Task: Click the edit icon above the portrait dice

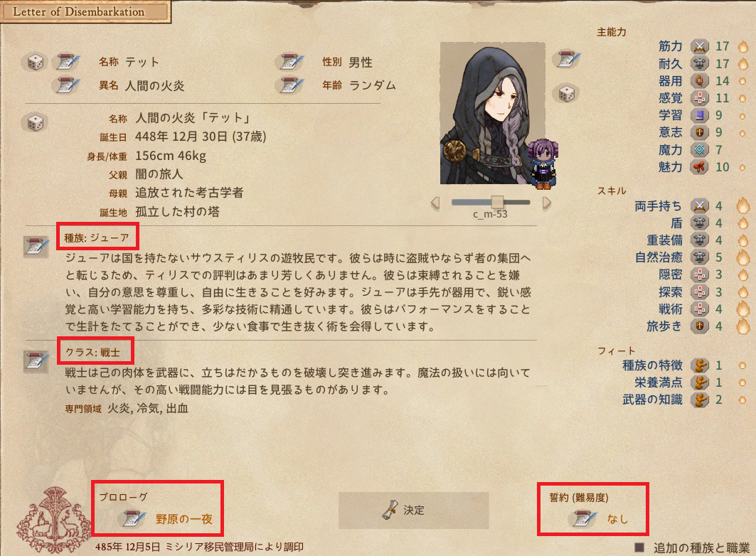Action: (x=568, y=59)
